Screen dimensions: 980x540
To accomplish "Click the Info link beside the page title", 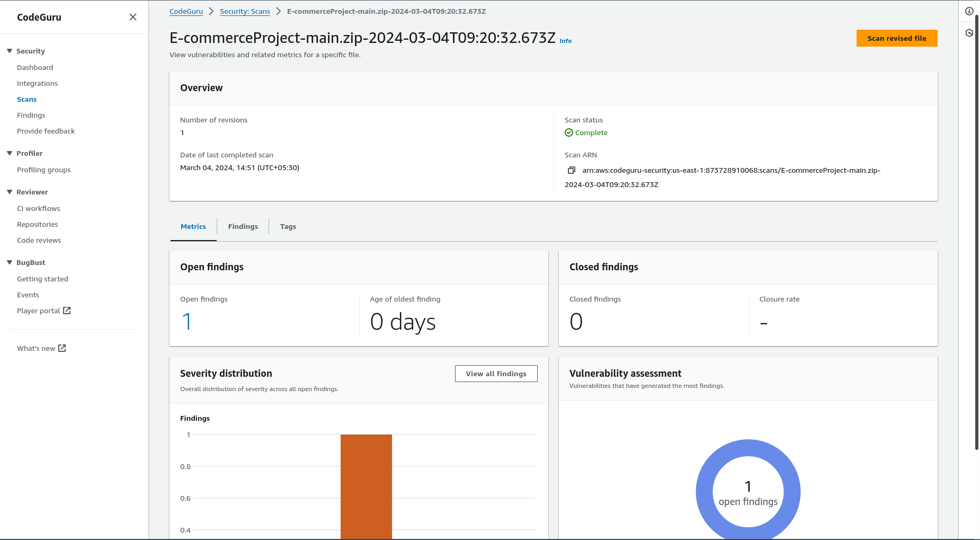I will (x=565, y=41).
